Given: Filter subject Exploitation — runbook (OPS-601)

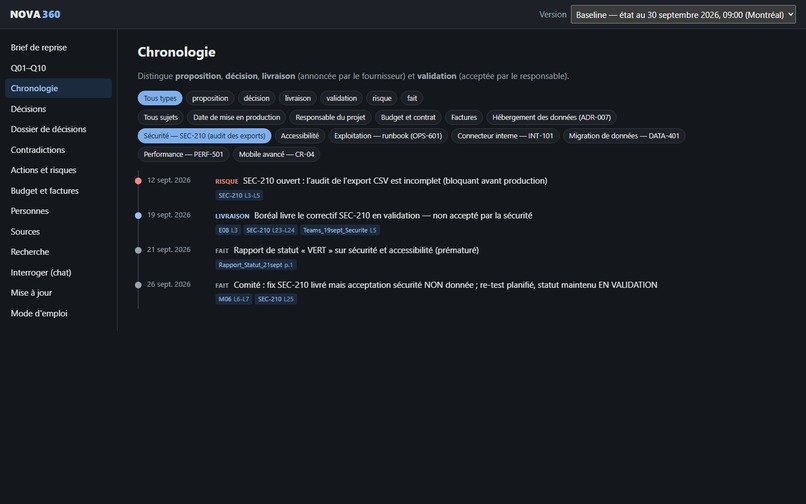Looking at the screenshot, I should 388,136.
